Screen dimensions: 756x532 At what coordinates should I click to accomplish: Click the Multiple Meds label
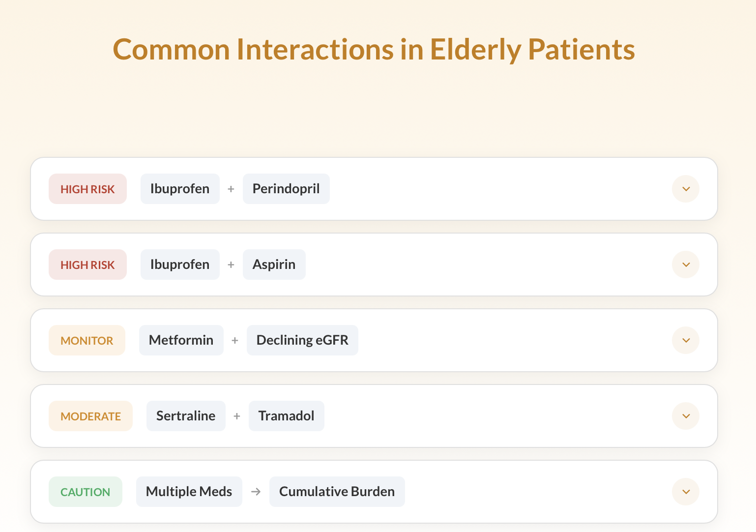[x=189, y=491]
